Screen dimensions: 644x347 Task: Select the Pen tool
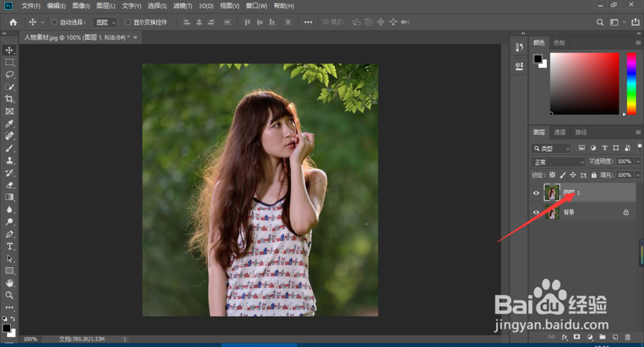[9, 234]
